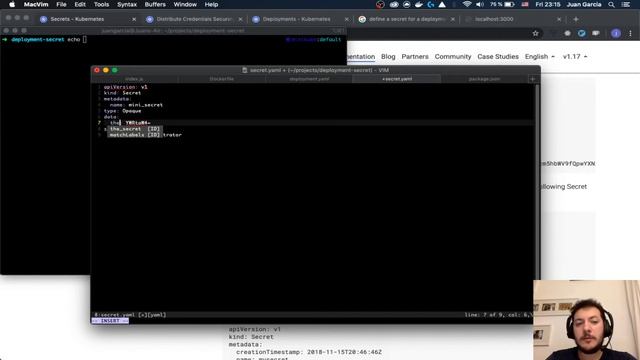Open the browser three-dot menu
Image resolution: width=640 pixels, height=360 pixels.
pos(630,33)
